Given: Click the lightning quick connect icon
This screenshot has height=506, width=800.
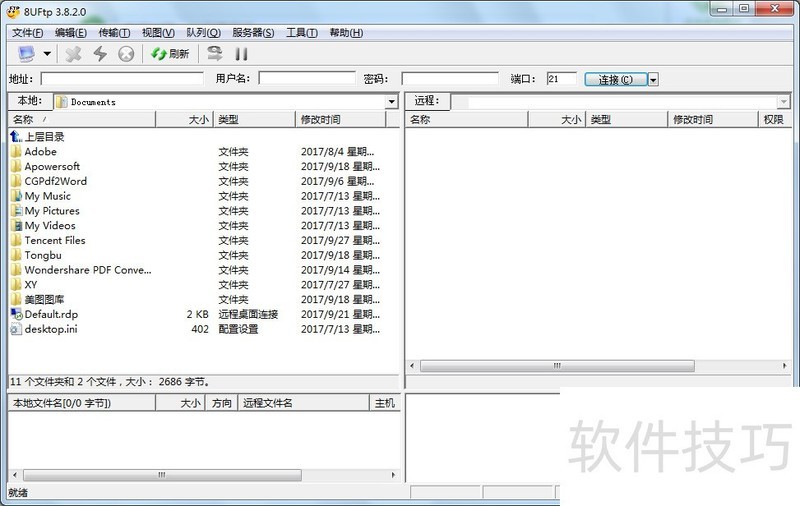Looking at the screenshot, I should [100, 54].
